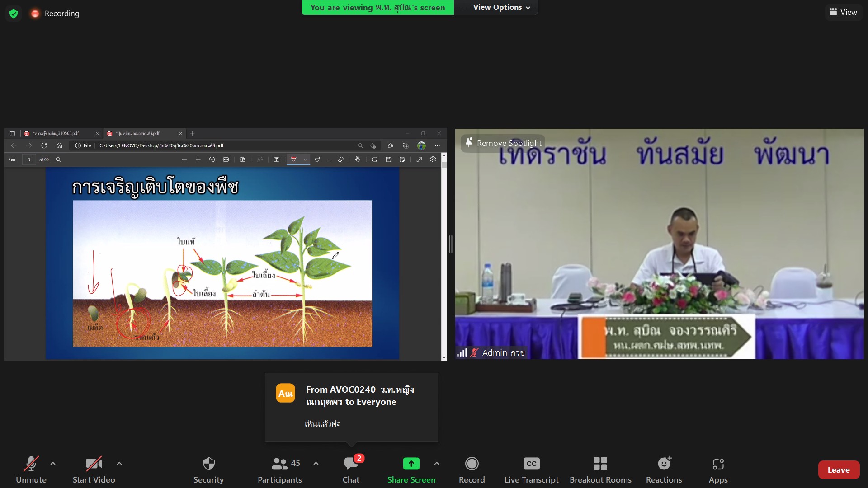The image size is (868, 488).
Task: Click the Fit to width icon
Action: click(x=226, y=160)
